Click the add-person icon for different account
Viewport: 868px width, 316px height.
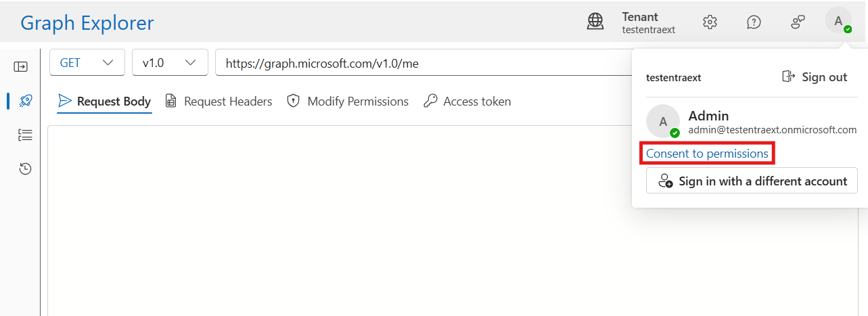pyautogui.click(x=666, y=181)
